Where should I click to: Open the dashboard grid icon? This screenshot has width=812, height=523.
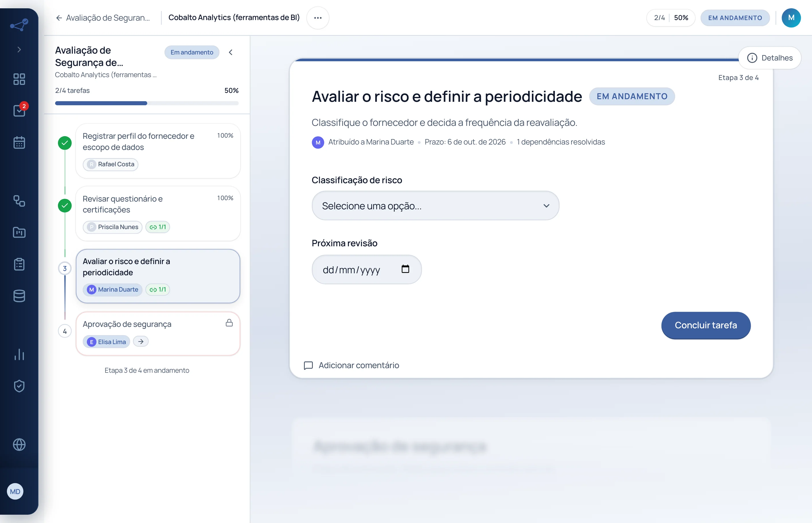coord(19,79)
